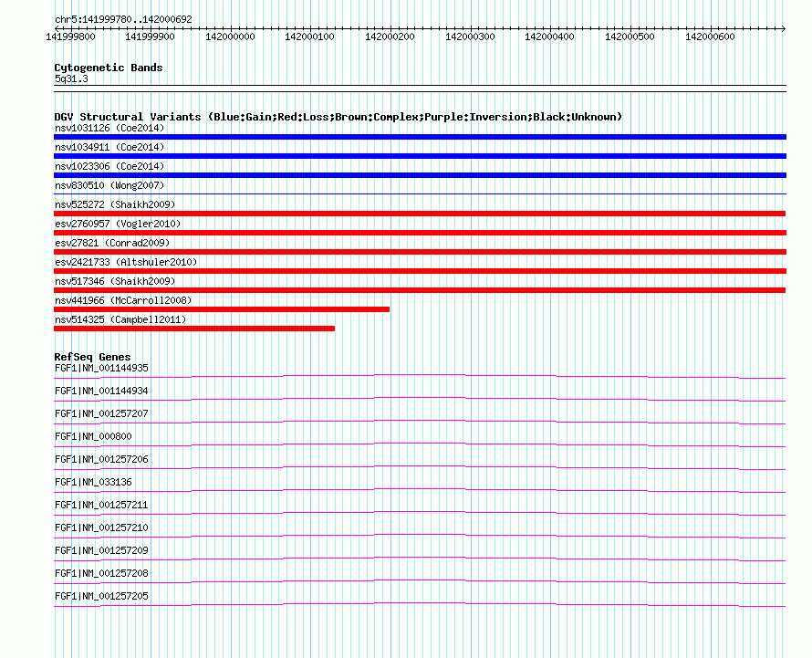Click the shortest red bar under nsv514325

(194, 329)
